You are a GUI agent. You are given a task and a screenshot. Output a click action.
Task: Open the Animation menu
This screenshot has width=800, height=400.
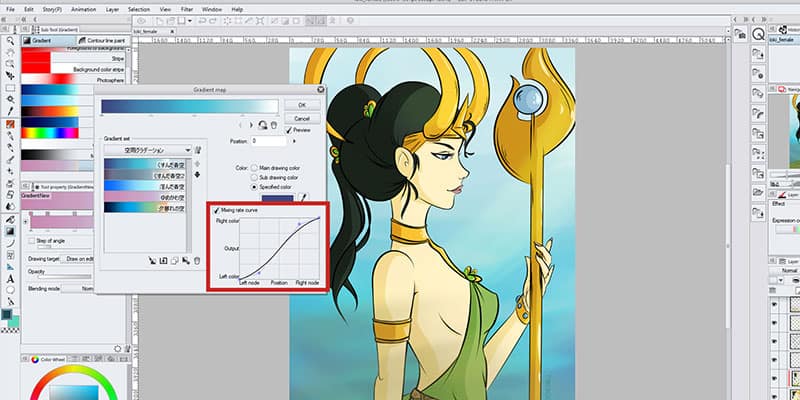83,9
